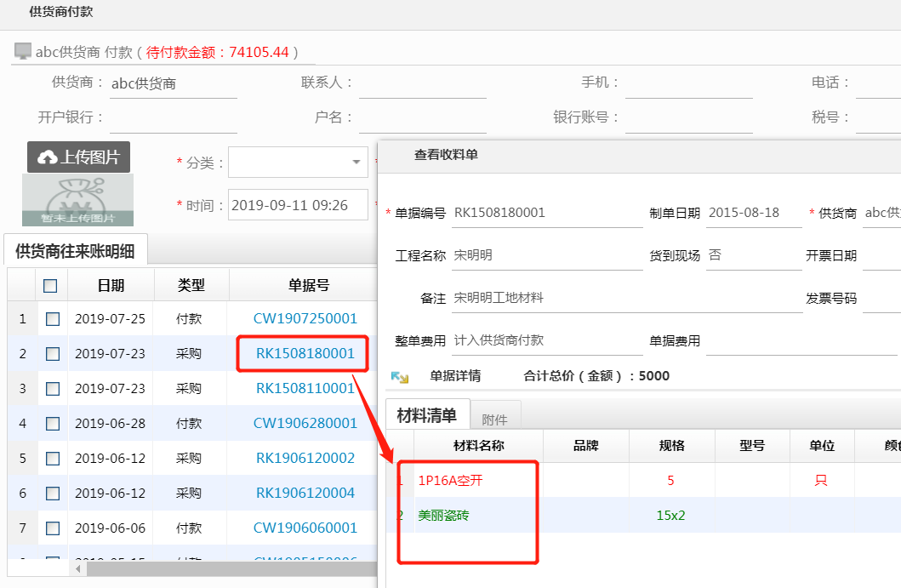Select the 1P16A空开 material row

point(451,481)
